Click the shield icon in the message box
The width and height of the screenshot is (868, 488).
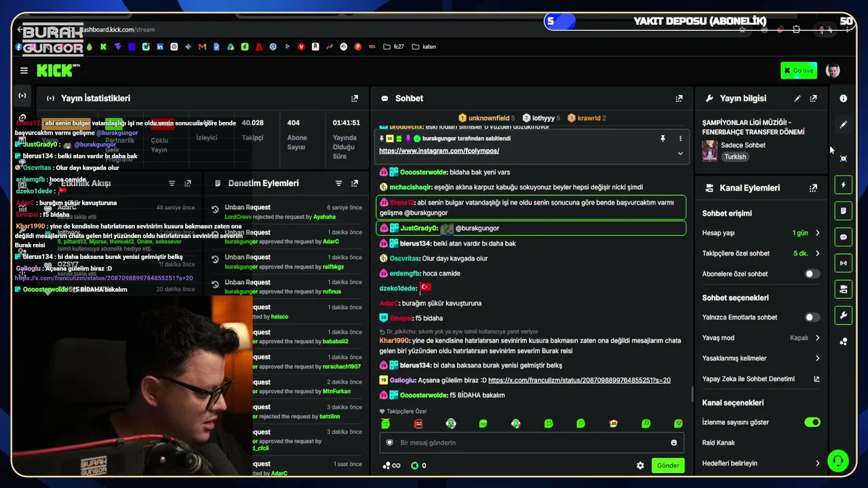(x=390, y=443)
